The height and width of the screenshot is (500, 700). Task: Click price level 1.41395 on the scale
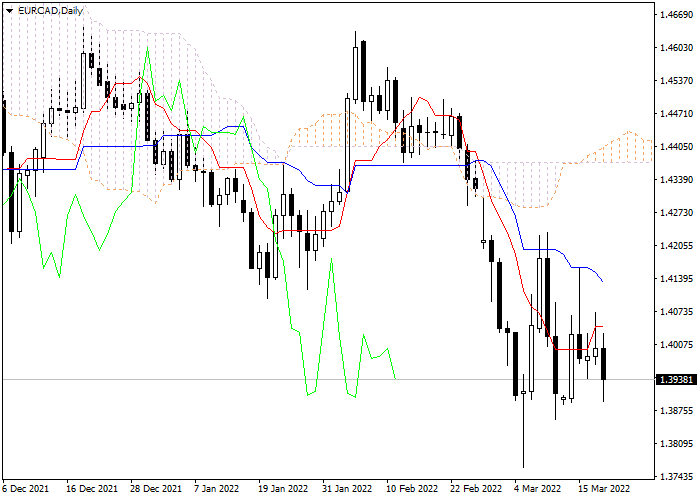676,279
